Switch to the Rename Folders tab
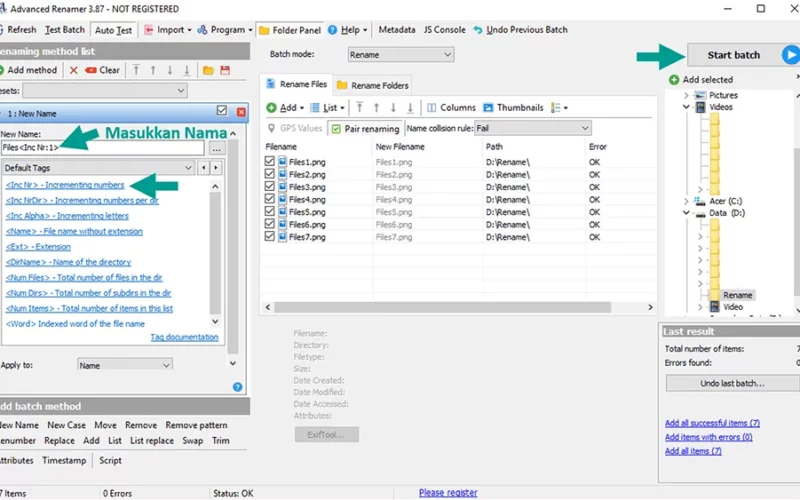800x500 pixels. (x=372, y=86)
